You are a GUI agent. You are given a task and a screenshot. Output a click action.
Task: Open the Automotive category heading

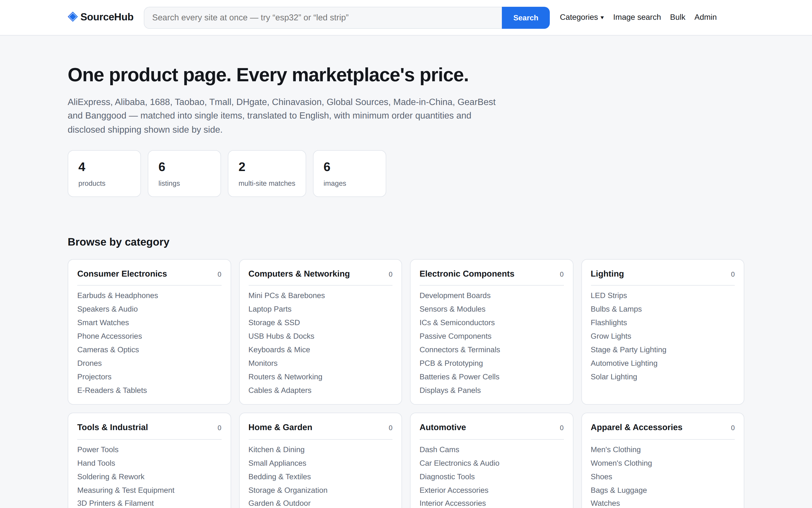click(x=443, y=427)
